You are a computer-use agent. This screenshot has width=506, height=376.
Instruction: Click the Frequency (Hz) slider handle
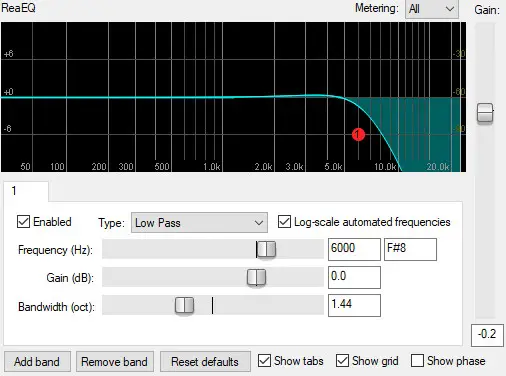pyautogui.click(x=266, y=249)
